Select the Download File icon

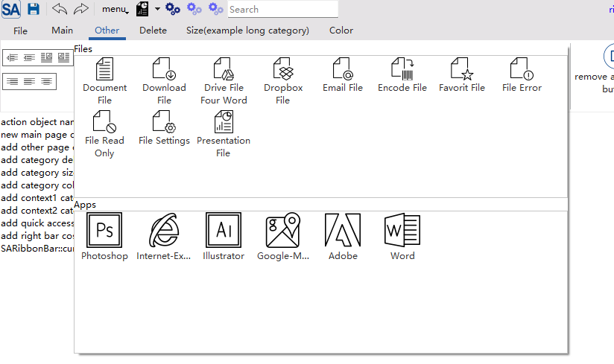164,69
